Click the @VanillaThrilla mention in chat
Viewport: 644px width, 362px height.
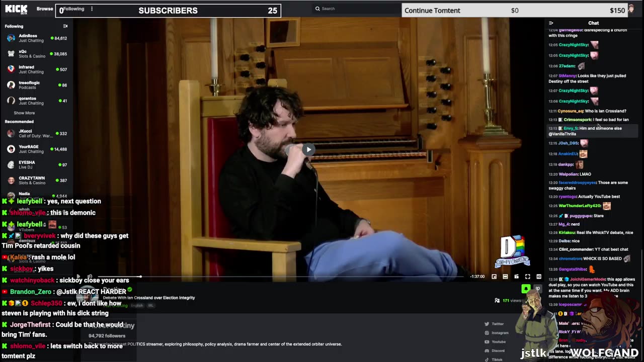(x=562, y=134)
